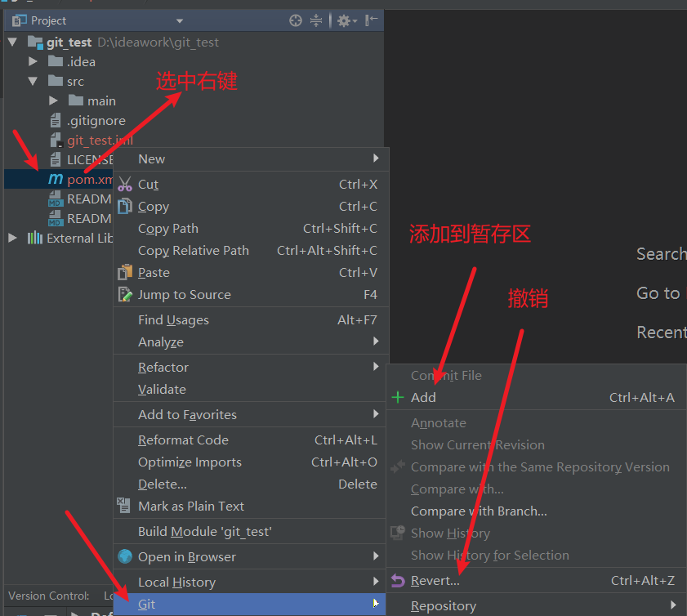This screenshot has width=687, height=616.
Task: Click the purple Revert arrow icon
Action: tap(398, 581)
